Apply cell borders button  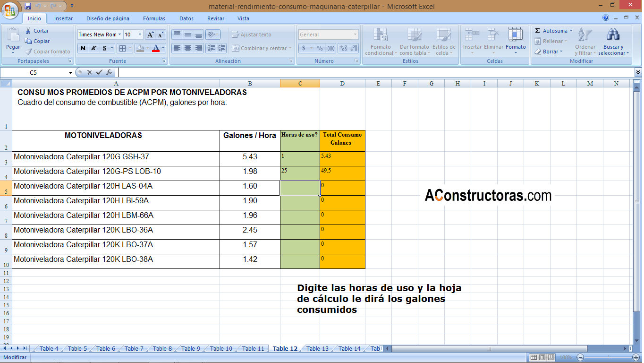click(x=122, y=48)
